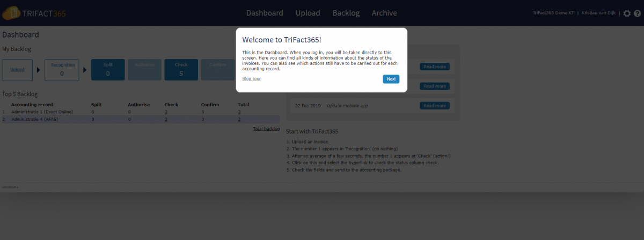The width and height of the screenshot is (644, 240).
Task: Select the Split tile showing 0
Action: (108, 70)
